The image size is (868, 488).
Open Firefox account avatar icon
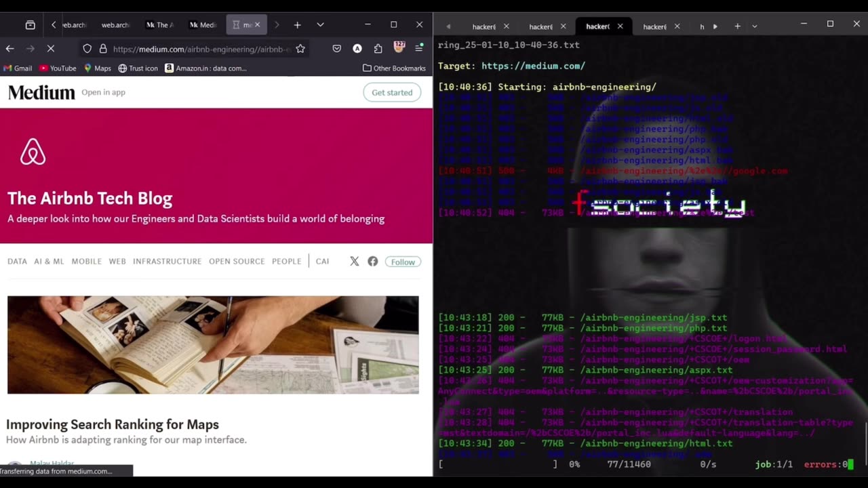[x=357, y=49]
